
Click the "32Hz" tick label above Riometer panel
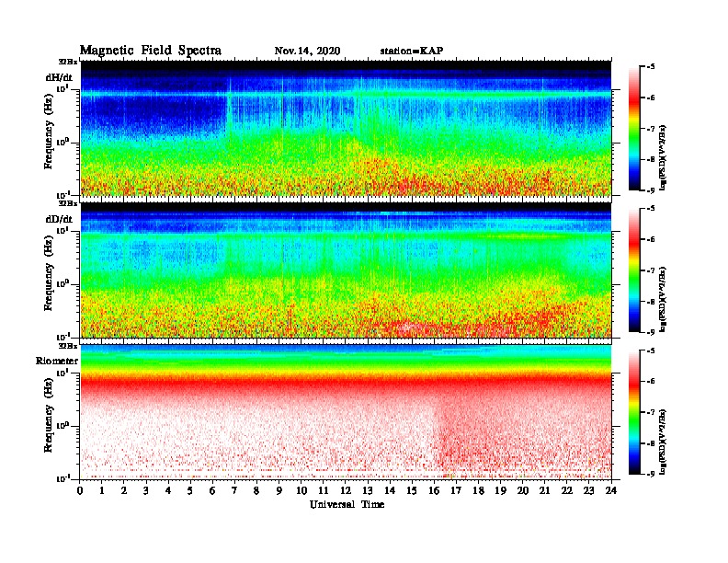click(68, 346)
